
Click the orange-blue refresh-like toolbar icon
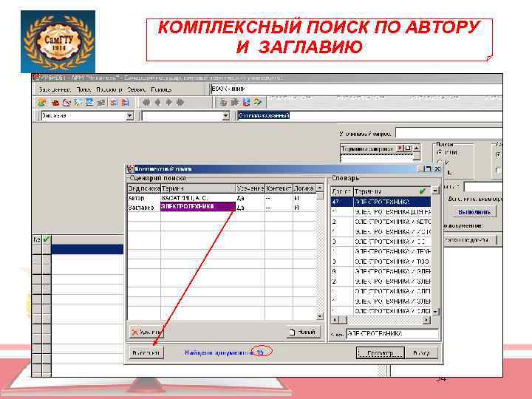(x=113, y=102)
